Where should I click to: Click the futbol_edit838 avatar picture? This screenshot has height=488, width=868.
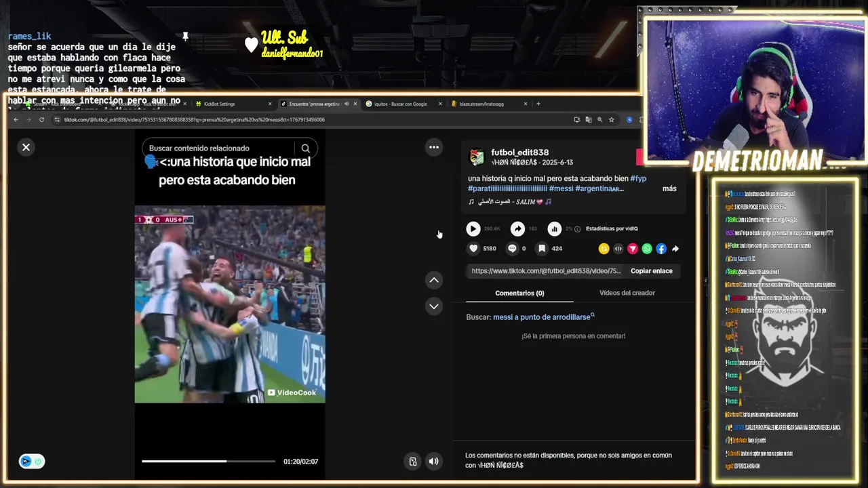pos(477,157)
